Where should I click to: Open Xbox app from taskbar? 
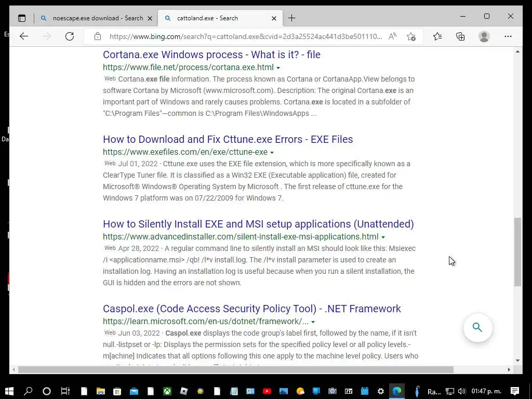coord(167,391)
